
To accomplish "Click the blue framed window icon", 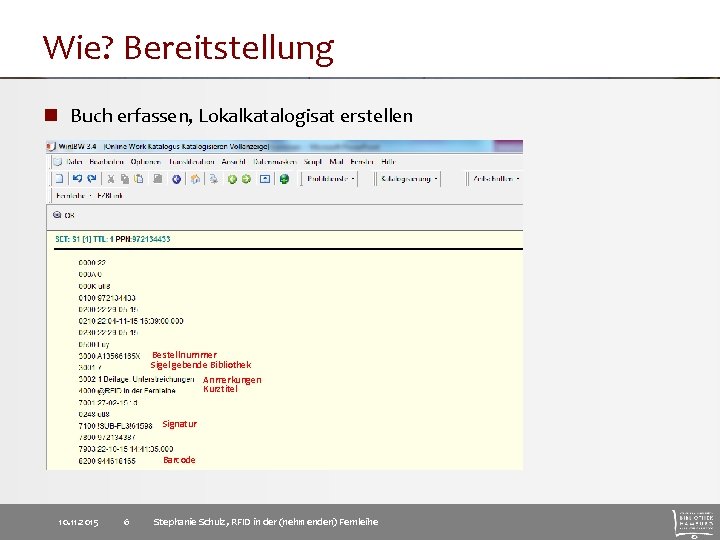I will coord(265,179).
